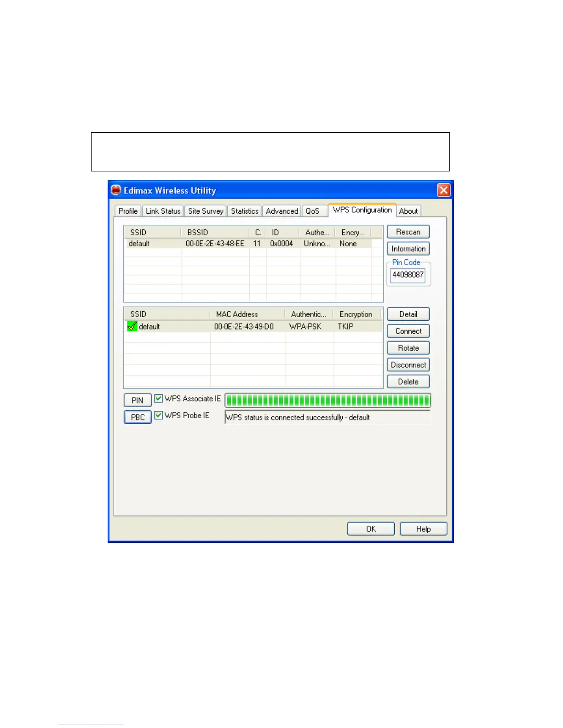Toggle the WPS Associate IE checkbox

click(x=159, y=398)
